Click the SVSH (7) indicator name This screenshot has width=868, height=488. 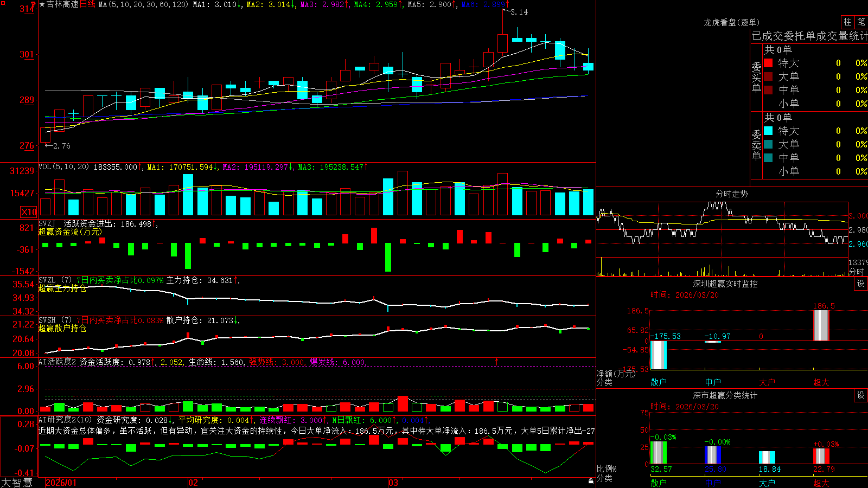pyautogui.click(x=55, y=320)
